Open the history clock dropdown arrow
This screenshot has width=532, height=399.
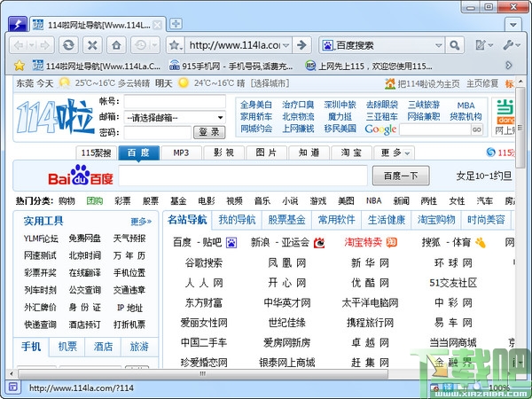(154, 45)
